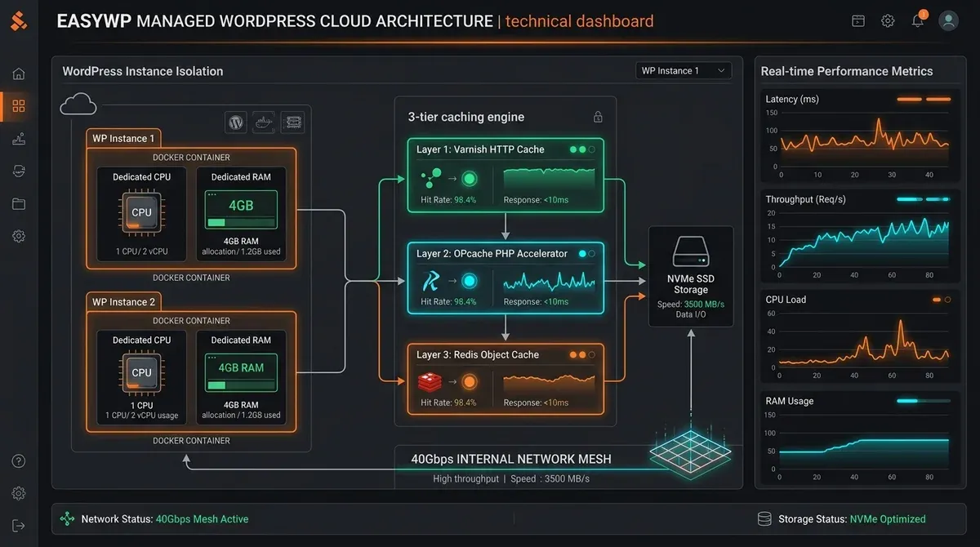Image resolution: width=980 pixels, height=547 pixels.
Task: Open the gear icon just below the sidebar folder
Action: coord(19,236)
